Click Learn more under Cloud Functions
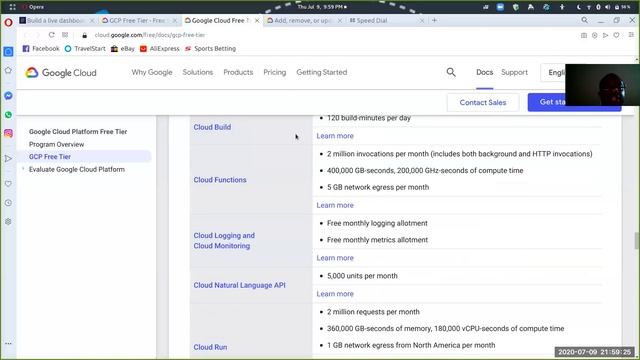Image resolution: width=640 pixels, height=360 pixels. [335, 205]
